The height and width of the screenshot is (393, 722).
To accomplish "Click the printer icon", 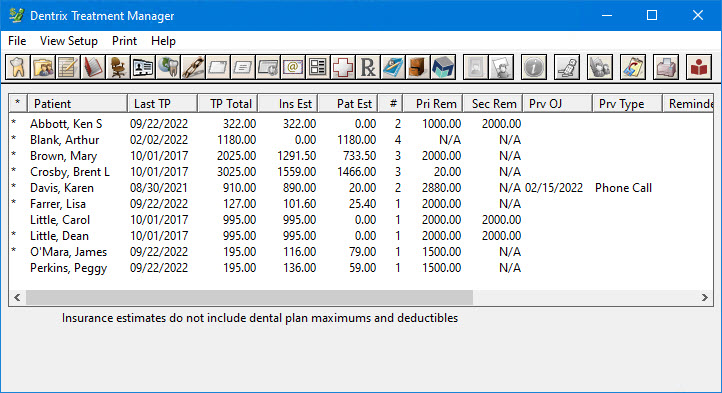I will pos(666,68).
